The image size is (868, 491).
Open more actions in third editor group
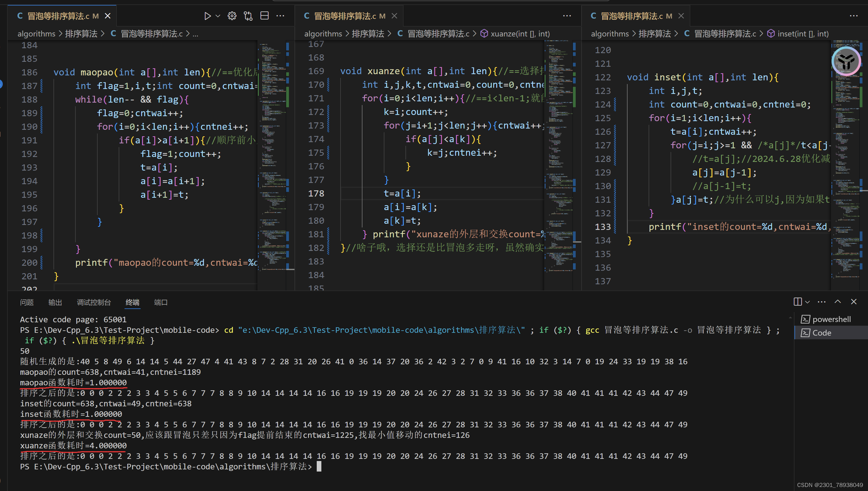(853, 16)
